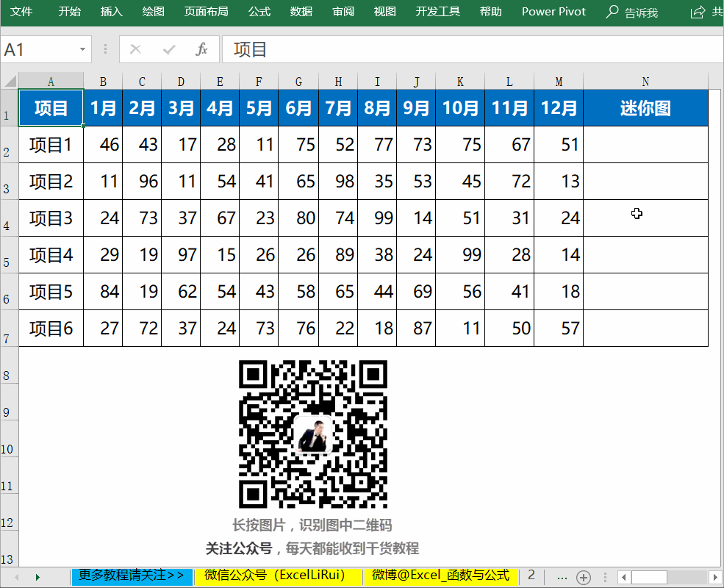
Task: Select header cell 迷你图
Action: point(645,108)
